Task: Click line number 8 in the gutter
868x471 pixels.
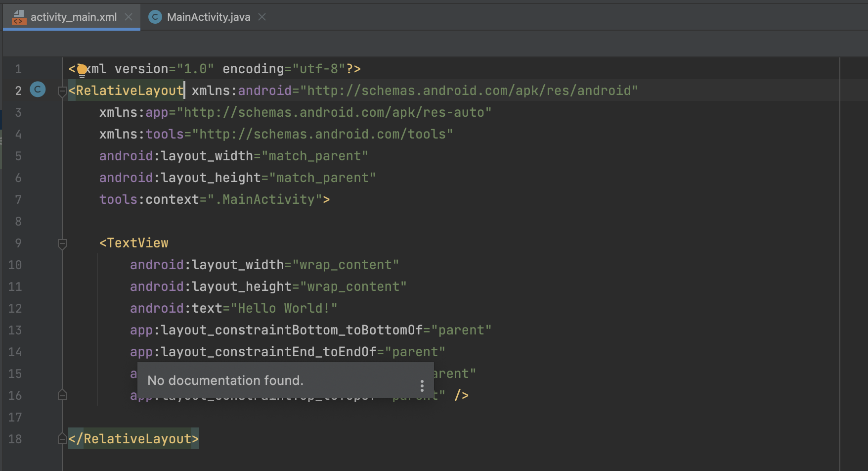Action: tap(18, 221)
